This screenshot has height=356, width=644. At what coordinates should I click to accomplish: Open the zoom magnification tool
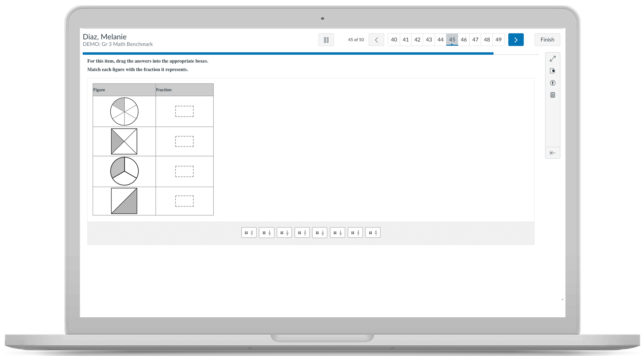tap(553, 71)
